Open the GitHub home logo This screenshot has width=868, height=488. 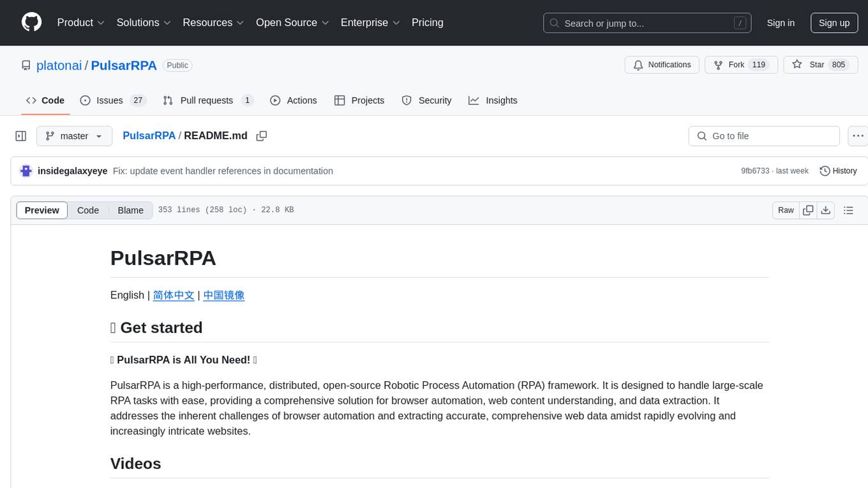(31, 22)
